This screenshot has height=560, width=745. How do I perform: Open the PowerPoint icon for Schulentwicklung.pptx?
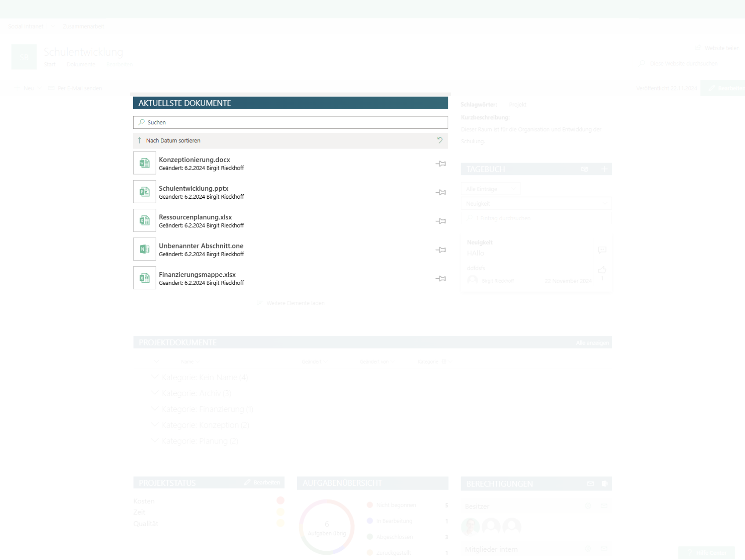click(x=145, y=192)
